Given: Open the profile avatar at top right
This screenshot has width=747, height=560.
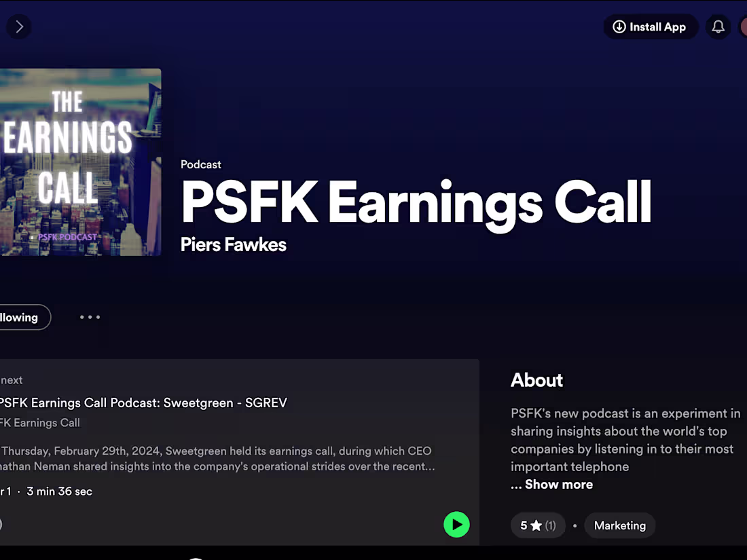Looking at the screenshot, I should [x=743, y=26].
